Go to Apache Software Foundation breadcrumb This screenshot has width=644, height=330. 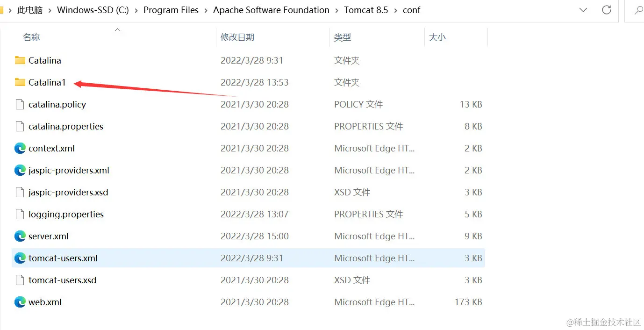pyautogui.click(x=271, y=10)
